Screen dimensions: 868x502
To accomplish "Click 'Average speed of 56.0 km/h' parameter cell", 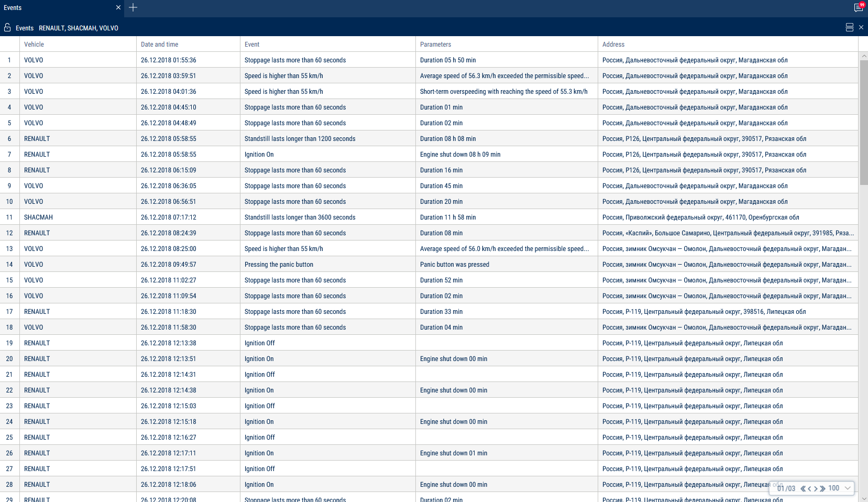I will [x=507, y=248].
